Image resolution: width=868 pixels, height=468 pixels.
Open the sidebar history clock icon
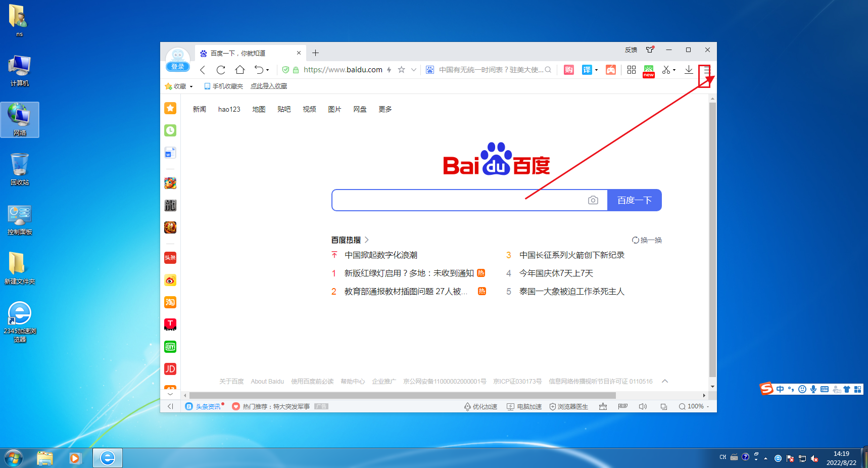pos(170,130)
